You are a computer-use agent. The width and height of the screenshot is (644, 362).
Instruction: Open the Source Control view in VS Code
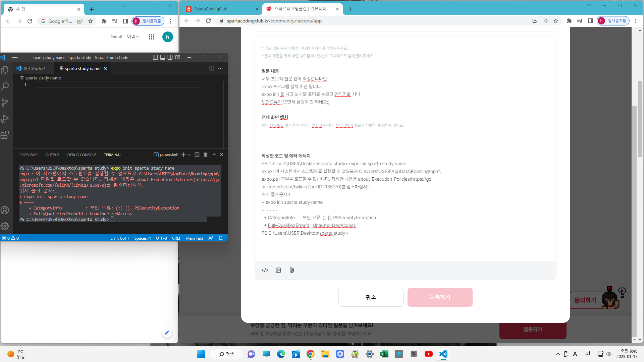[5, 102]
